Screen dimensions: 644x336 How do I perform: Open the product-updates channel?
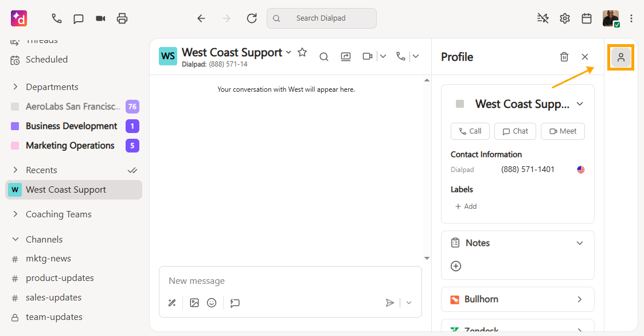pos(60,278)
